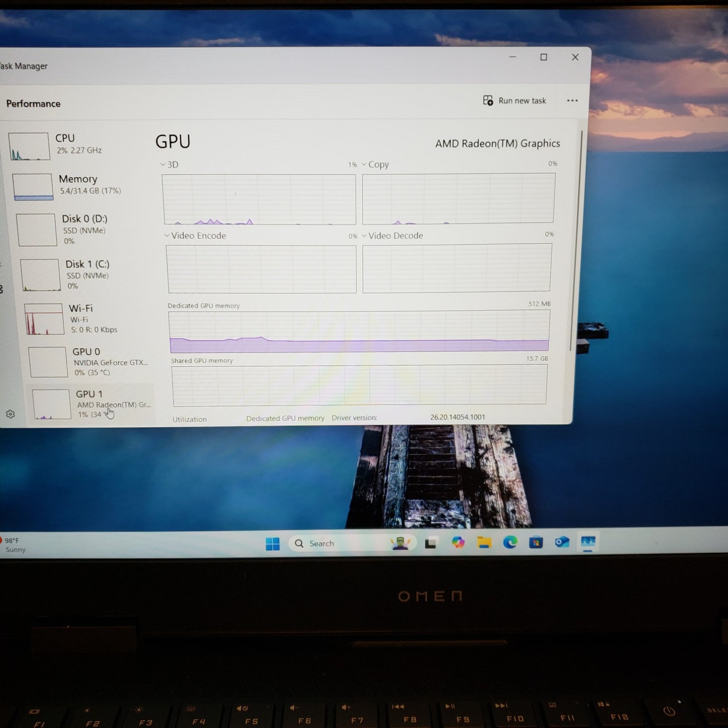The height and width of the screenshot is (728, 728).
Task: Open Task View from the taskbar
Action: tap(430, 543)
